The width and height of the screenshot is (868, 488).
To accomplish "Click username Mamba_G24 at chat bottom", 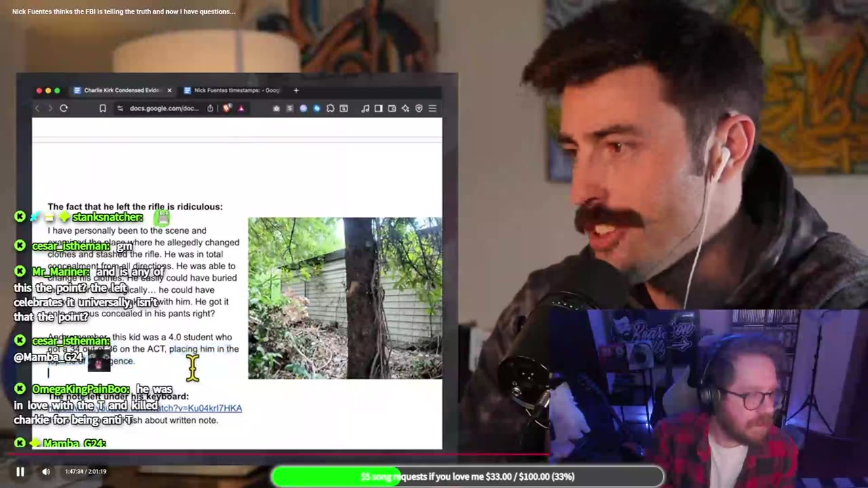I will coord(74,444).
